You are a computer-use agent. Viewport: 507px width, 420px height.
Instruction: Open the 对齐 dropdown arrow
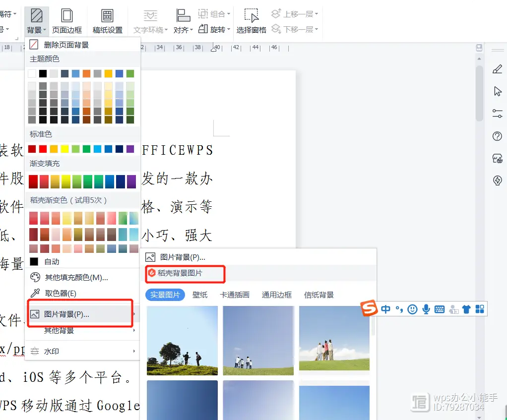click(191, 30)
